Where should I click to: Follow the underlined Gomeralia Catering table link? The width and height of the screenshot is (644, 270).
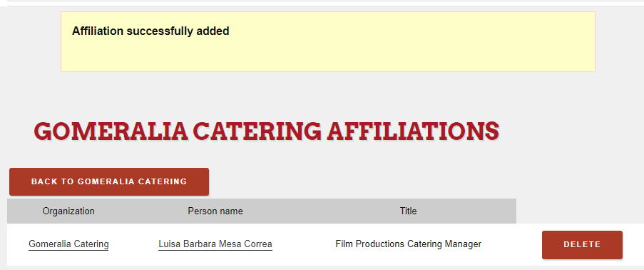pyautogui.click(x=68, y=244)
